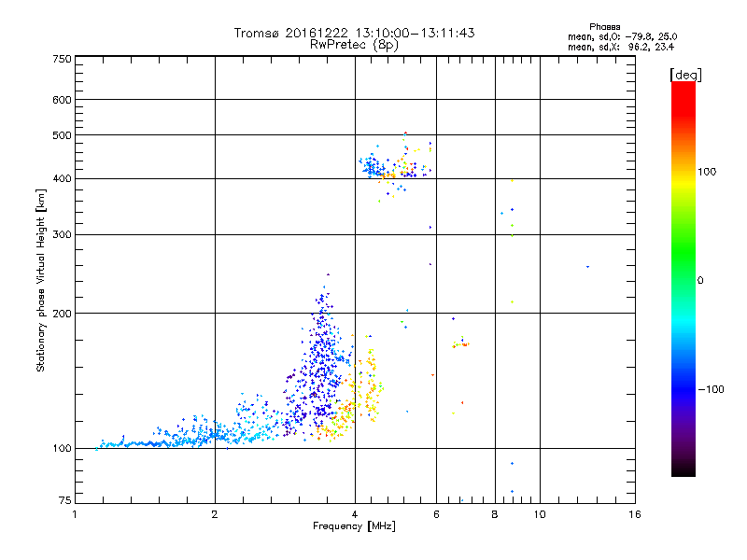This screenshot has width=747, height=560.
Task: Click the x-axis tick label "8"
Action: [495, 514]
